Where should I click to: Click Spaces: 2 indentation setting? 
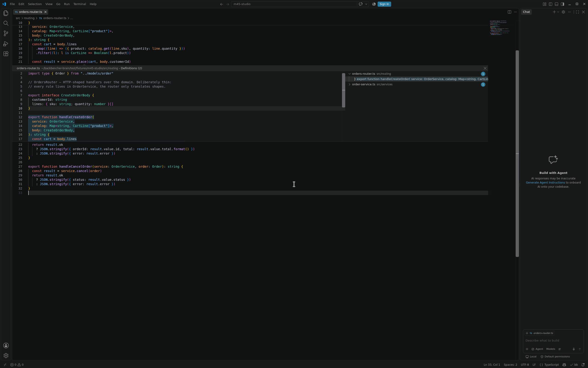click(x=510, y=365)
